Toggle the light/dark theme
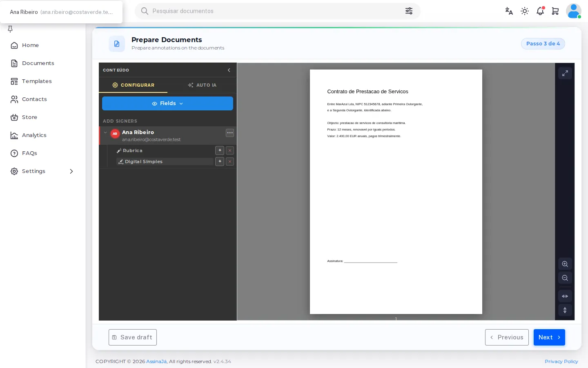The width and height of the screenshot is (588, 368). tap(525, 11)
